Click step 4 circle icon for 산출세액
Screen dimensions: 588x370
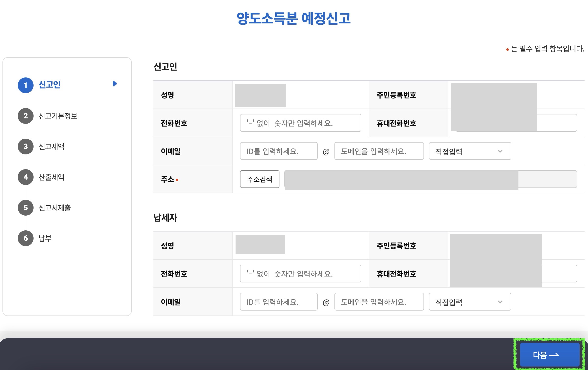tap(26, 177)
